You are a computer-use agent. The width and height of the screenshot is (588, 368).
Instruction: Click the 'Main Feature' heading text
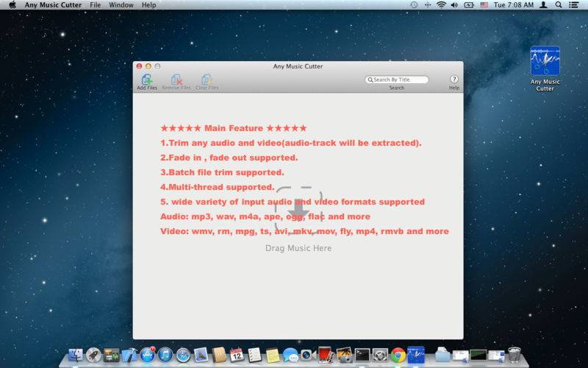click(233, 128)
